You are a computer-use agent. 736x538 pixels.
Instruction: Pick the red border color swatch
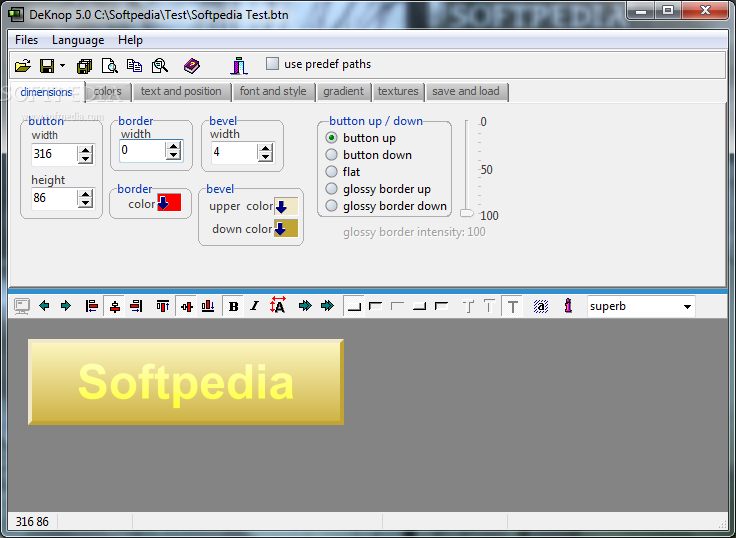pos(169,202)
